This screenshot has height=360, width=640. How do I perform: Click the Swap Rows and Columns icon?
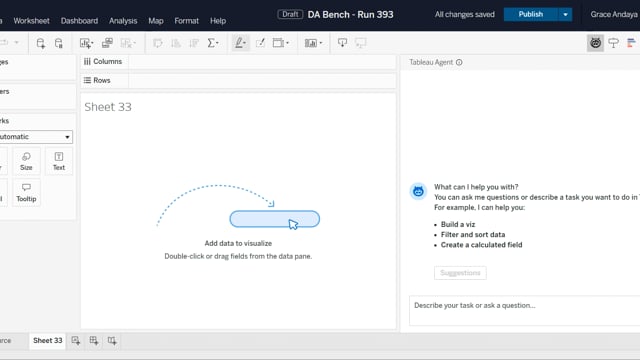(158, 43)
